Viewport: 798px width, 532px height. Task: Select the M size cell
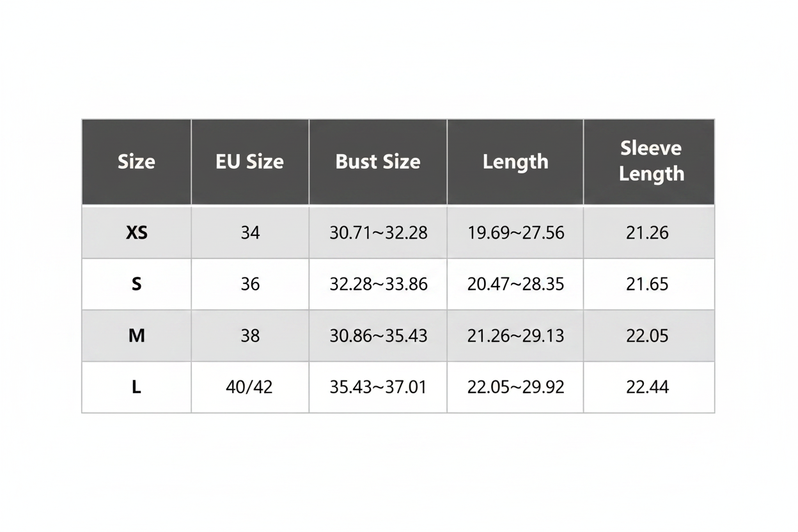[x=136, y=336]
